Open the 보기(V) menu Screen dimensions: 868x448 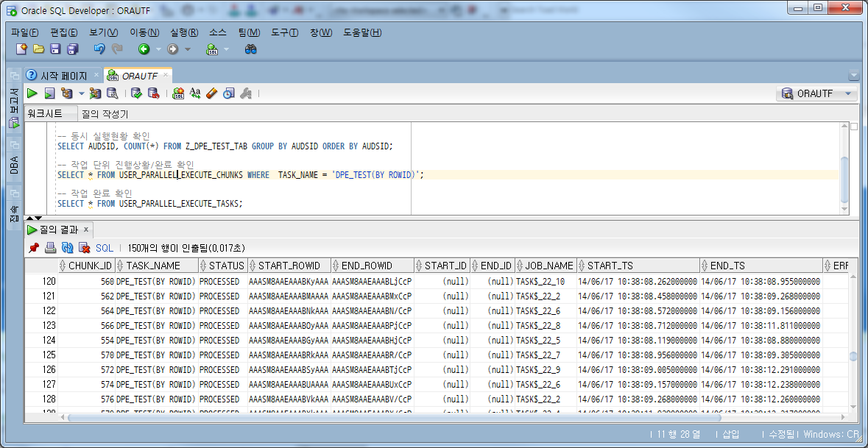[104, 32]
